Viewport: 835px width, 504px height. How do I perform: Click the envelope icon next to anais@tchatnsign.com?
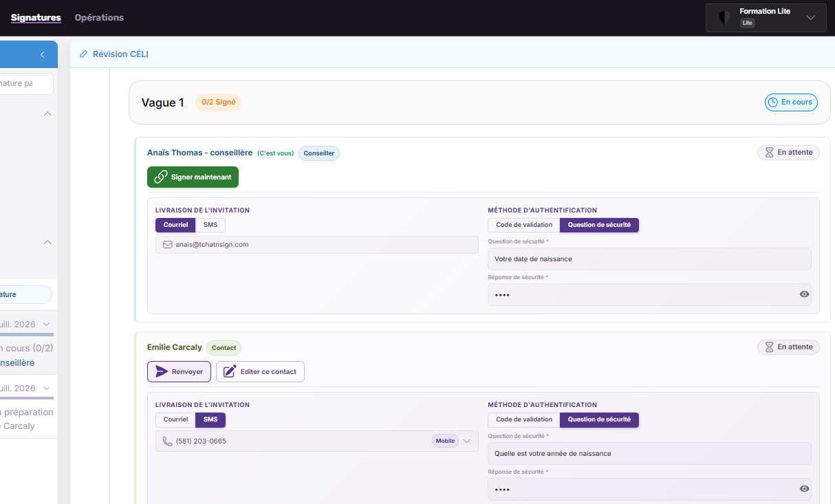(x=167, y=245)
